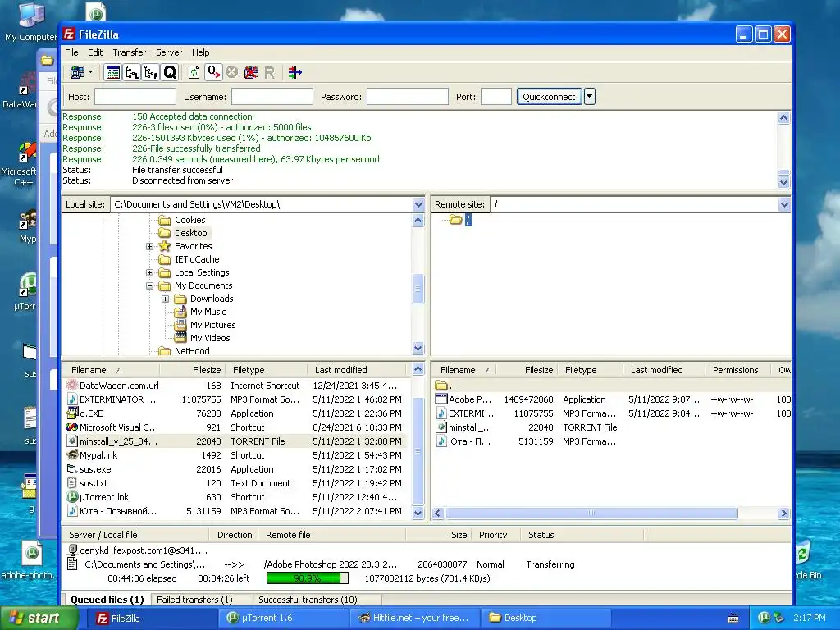840x630 pixels.
Task: Click the Password input field
Action: pos(407,97)
